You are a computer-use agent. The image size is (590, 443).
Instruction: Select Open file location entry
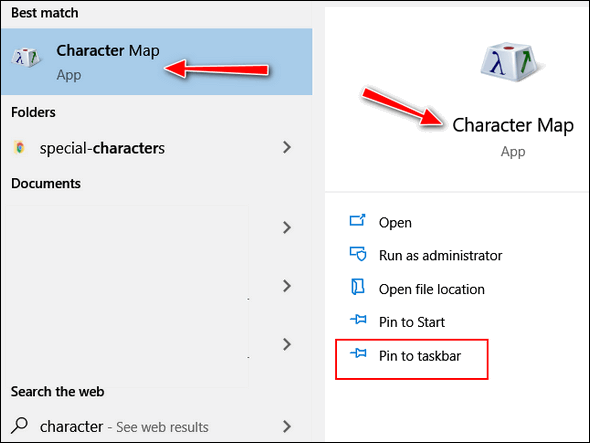[x=432, y=289]
